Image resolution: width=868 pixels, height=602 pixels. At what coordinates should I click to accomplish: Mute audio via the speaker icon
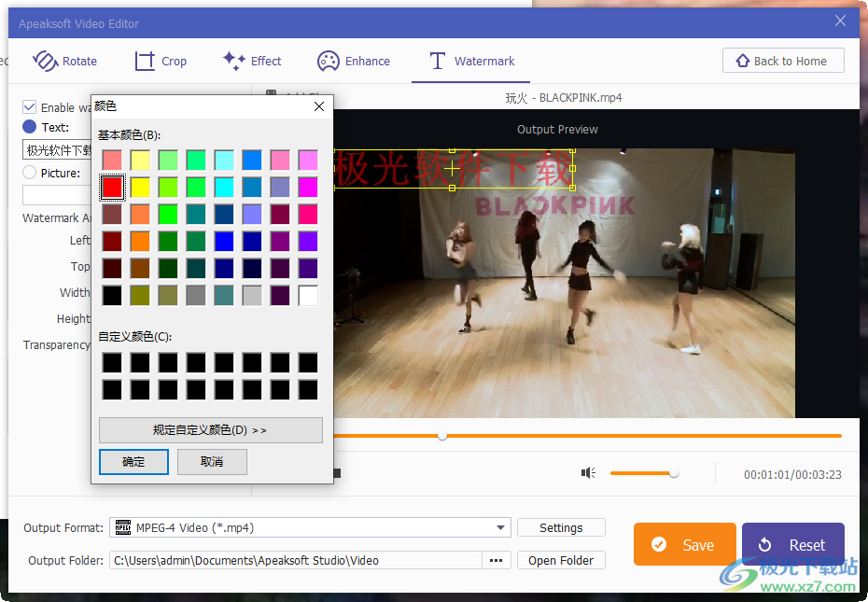pos(588,473)
